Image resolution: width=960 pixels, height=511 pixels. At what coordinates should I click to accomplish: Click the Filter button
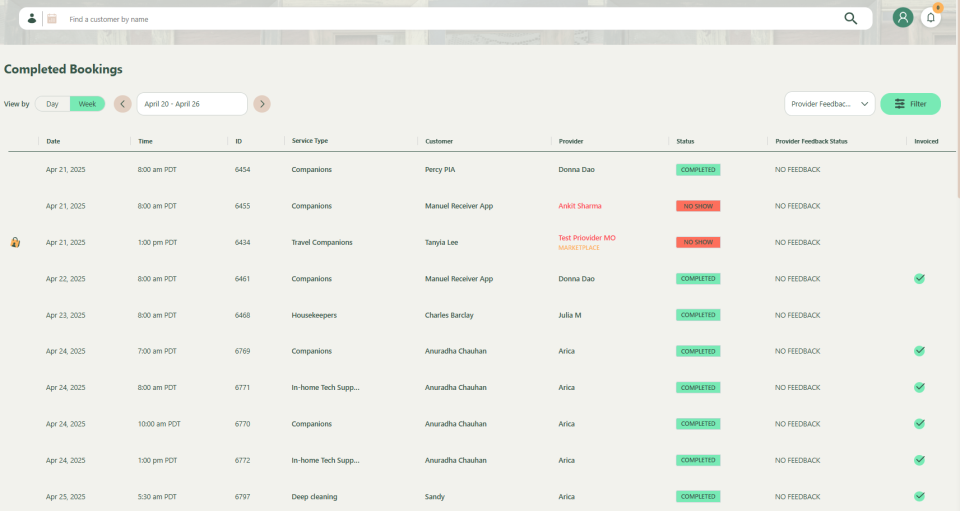click(x=910, y=104)
